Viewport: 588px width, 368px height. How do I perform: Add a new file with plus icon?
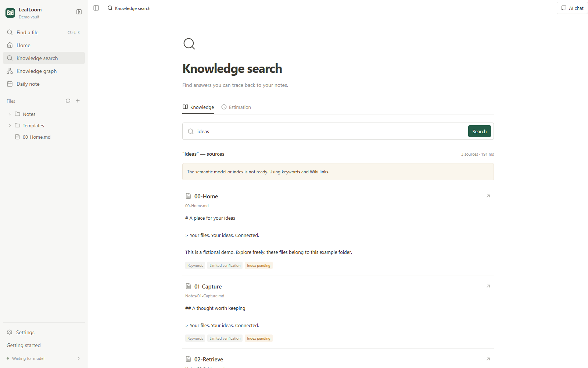(78, 101)
